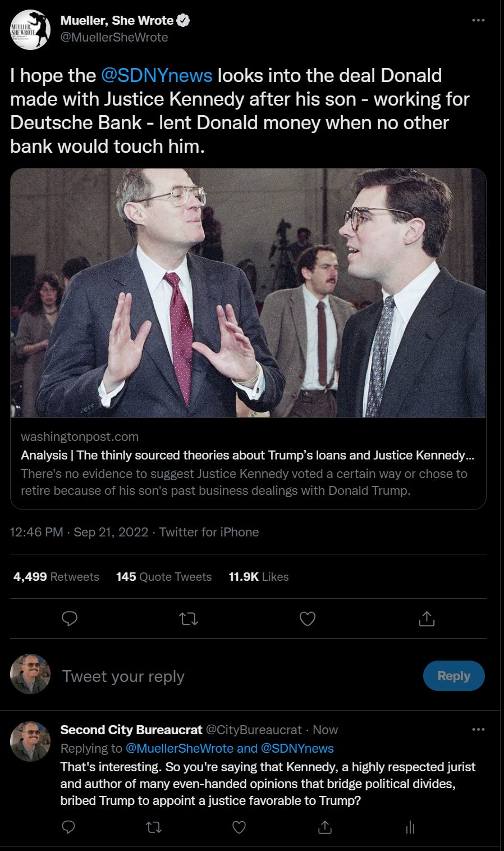This screenshot has height=851, width=504.
Task: Click the blue Reply button
Action: point(453,676)
